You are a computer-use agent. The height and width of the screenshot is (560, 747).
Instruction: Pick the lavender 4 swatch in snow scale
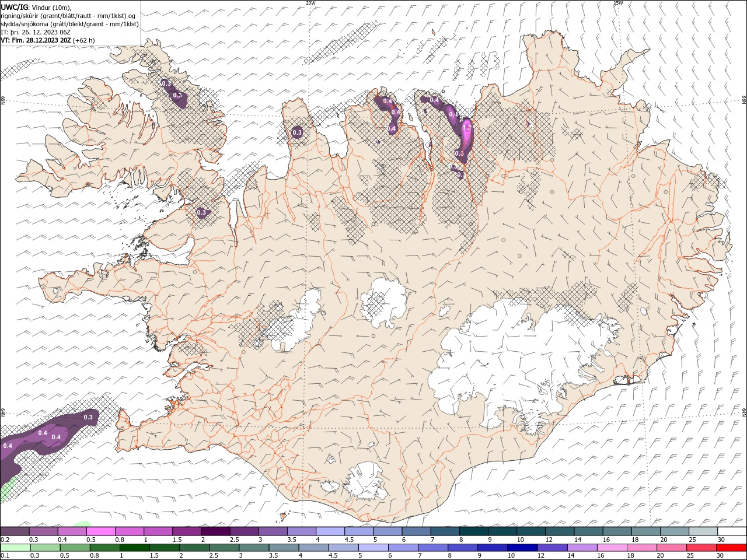[330, 531]
